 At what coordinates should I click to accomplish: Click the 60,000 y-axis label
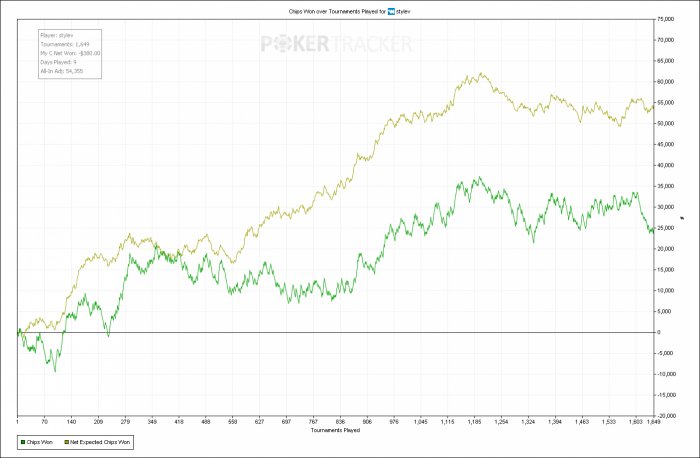(x=666, y=82)
